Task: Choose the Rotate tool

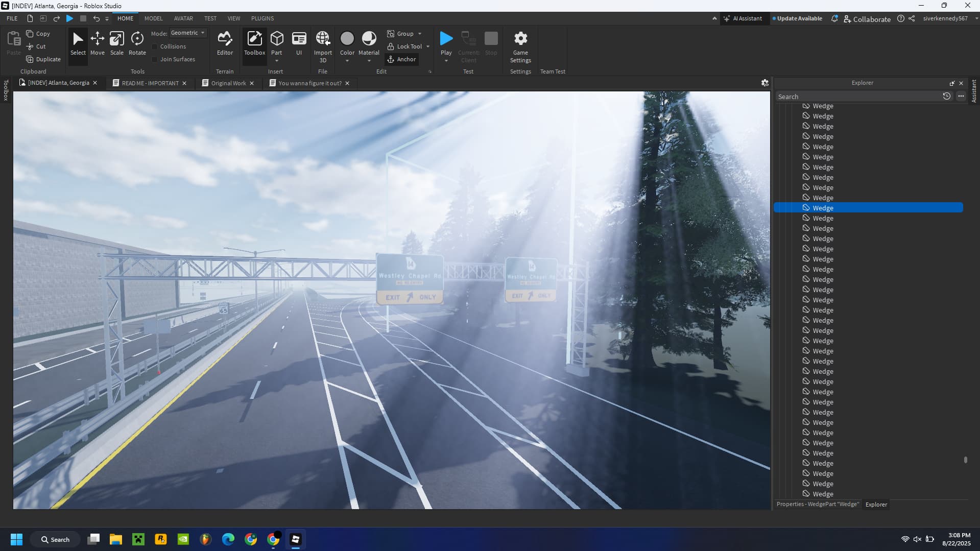Action: coord(137,43)
